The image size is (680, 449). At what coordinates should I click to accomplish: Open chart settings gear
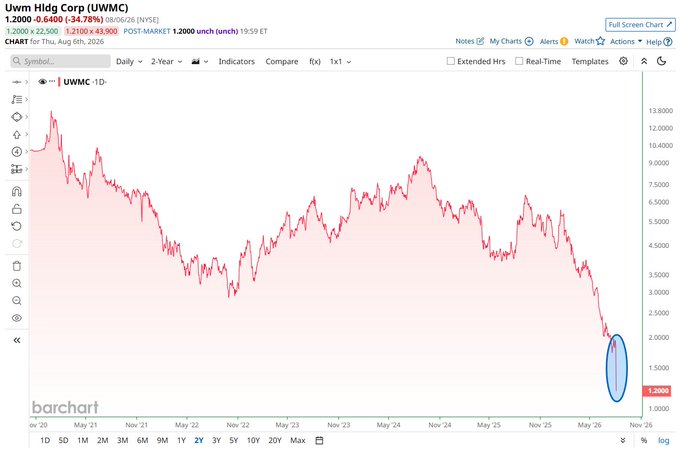pyautogui.click(x=623, y=61)
